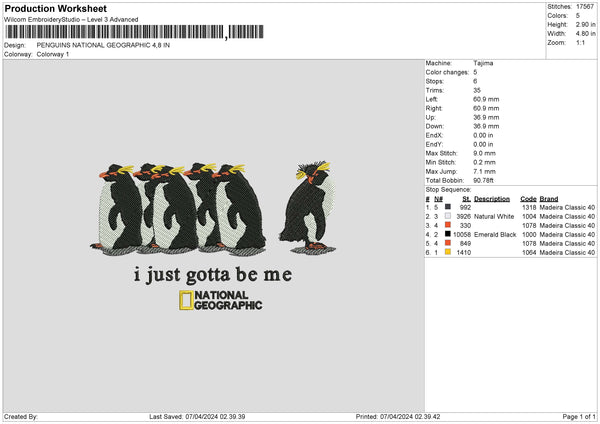Select the Stops value '6'
This screenshot has width=600, height=424.
point(475,81)
